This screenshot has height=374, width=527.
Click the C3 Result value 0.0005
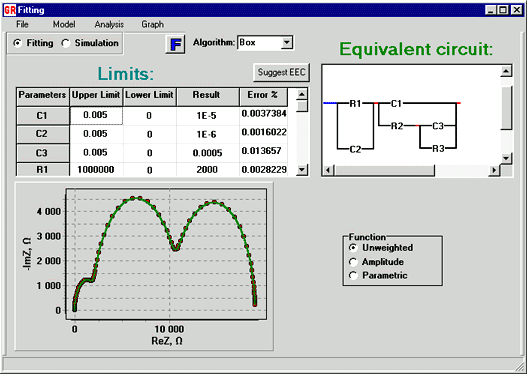pos(207,153)
